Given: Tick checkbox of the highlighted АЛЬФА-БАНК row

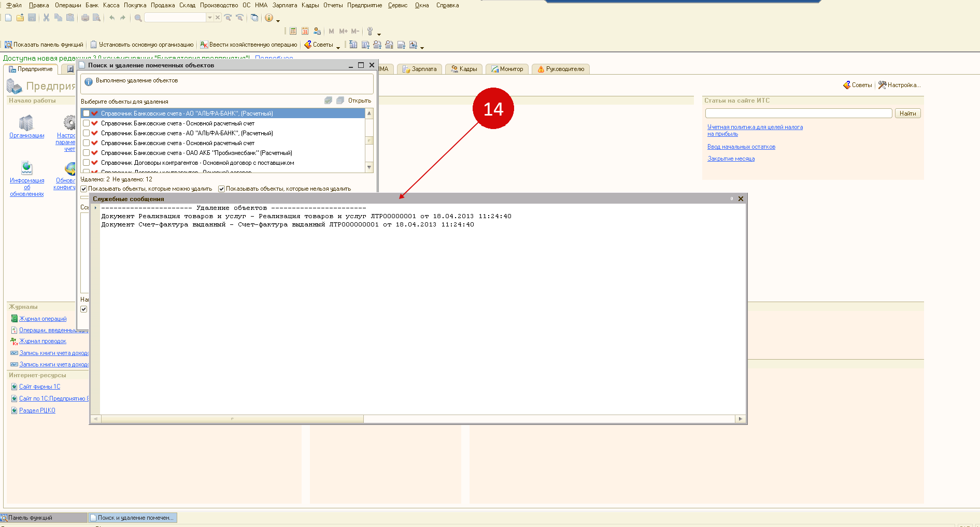Looking at the screenshot, I should click(x=86, y=113).
